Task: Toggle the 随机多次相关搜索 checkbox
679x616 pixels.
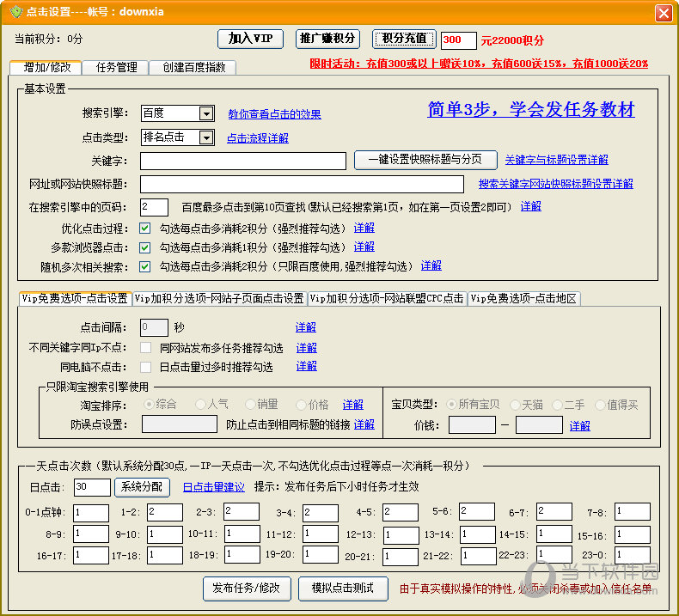Action: 145,266
